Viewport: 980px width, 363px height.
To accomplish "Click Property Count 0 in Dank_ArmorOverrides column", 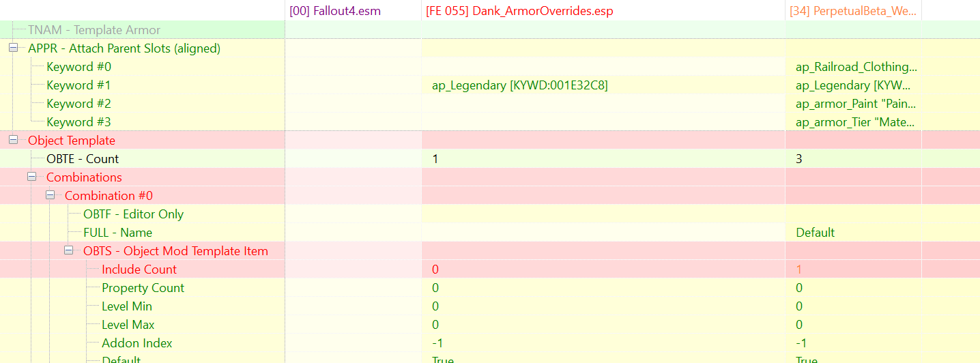I will [435, 288].
